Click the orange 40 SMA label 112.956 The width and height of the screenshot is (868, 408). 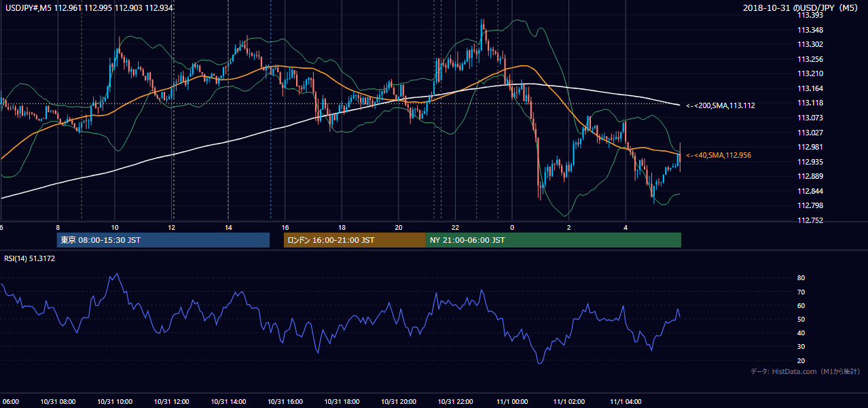click(719, 155)
